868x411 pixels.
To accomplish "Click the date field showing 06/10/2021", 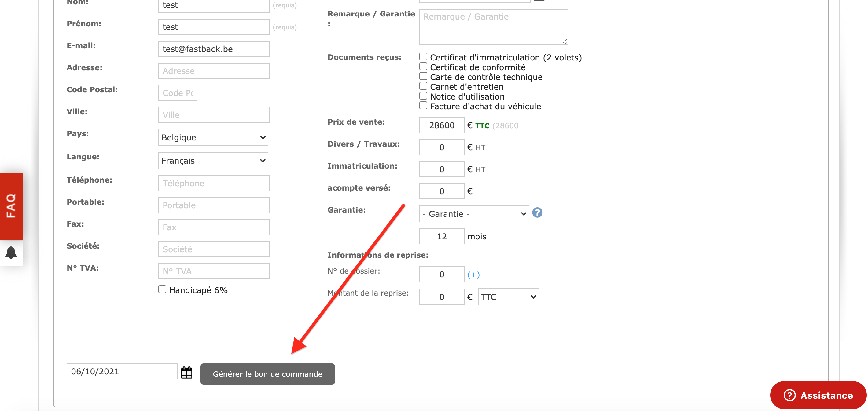I will click(122, 371).
